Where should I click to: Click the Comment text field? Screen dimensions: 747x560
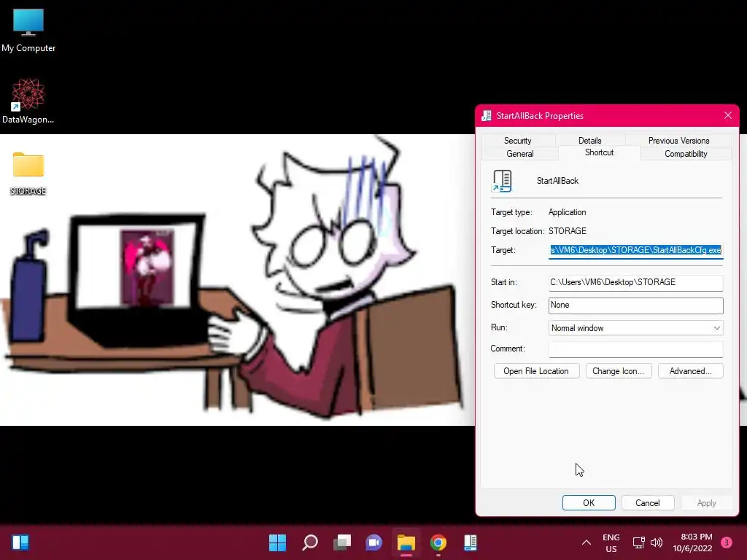click(x=635, y=349)
